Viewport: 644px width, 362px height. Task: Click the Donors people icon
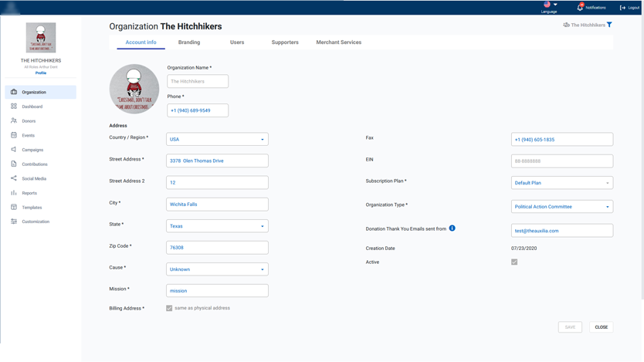point(14,121)
